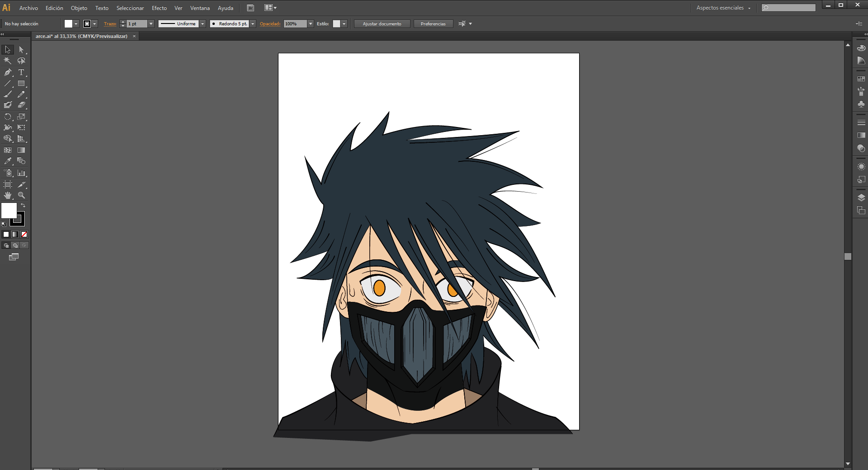Click the white fill color swatch

coord(9,211)
